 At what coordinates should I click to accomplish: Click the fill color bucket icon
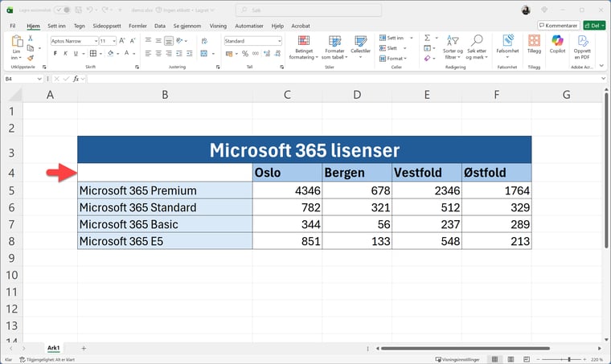click(111, 53)
